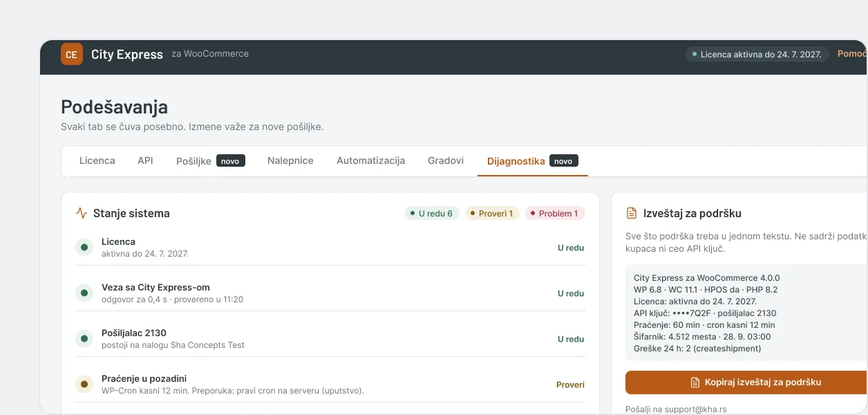Click the 'Greške 24 h: 2' report line
Screen dimensions: 868x415
pyautogui.click(x=697, y=349)
